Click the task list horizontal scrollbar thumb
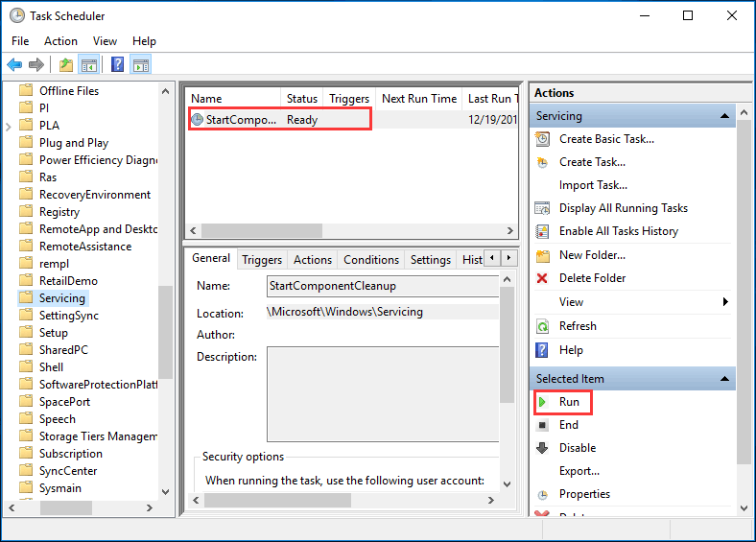This screenshot has height=542, width=756. (262, 230)
